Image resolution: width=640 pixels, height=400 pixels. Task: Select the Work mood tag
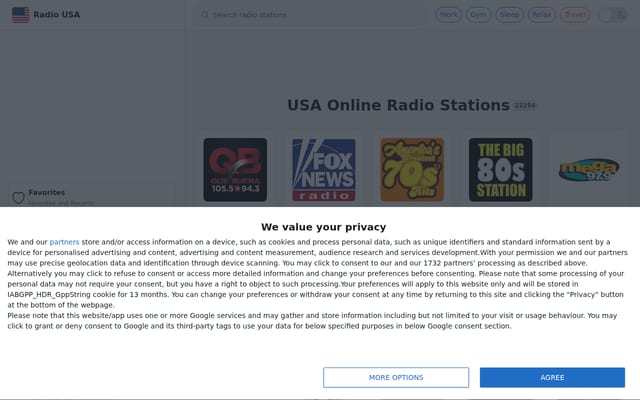click(448, 15)
